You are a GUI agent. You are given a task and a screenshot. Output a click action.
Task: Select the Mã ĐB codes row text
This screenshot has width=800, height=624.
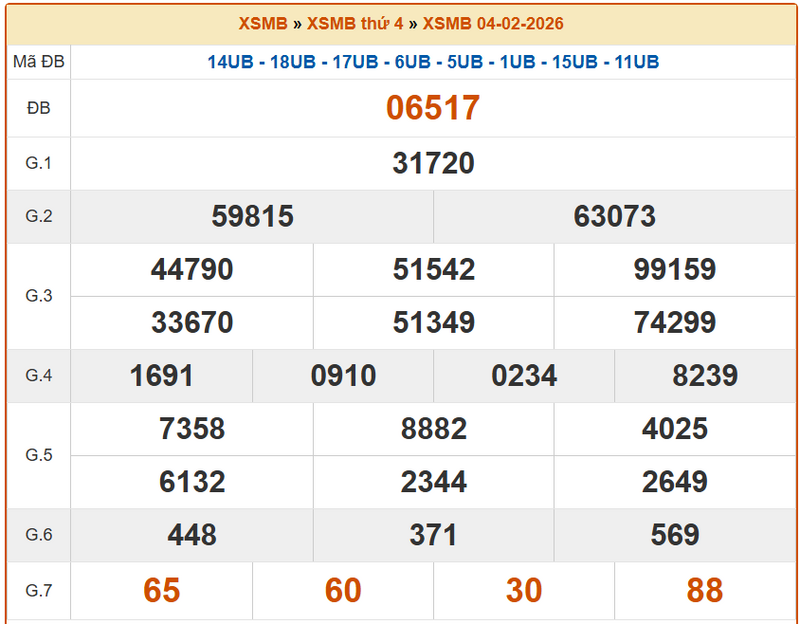(433, 62)
